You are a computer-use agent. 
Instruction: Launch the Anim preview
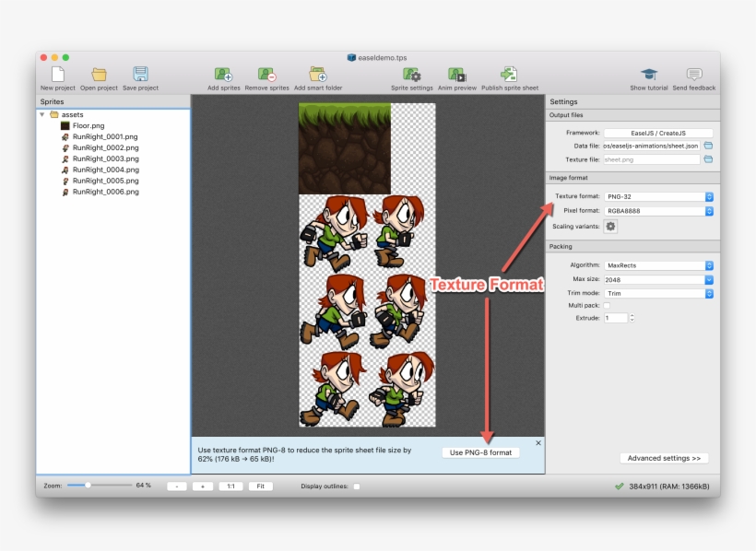pos(458,76)
